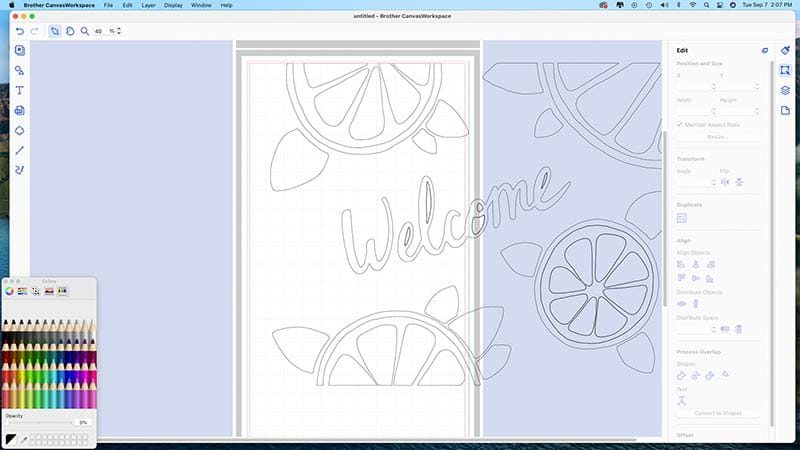Click the Width field stepper
800x450 pixels.
714,111
